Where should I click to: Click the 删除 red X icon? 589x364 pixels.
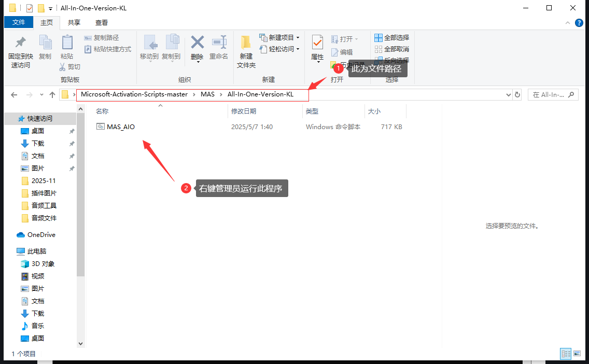(x=197, y=43)
